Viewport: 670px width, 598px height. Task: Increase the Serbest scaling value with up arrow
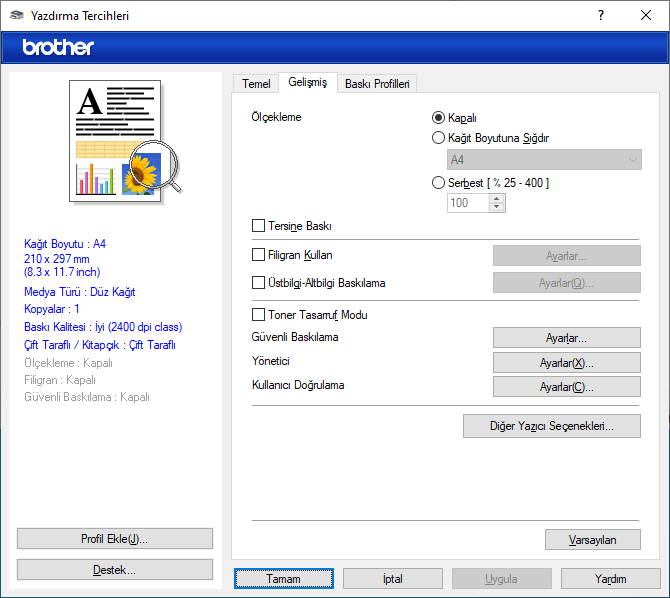(x=497, y=198)
